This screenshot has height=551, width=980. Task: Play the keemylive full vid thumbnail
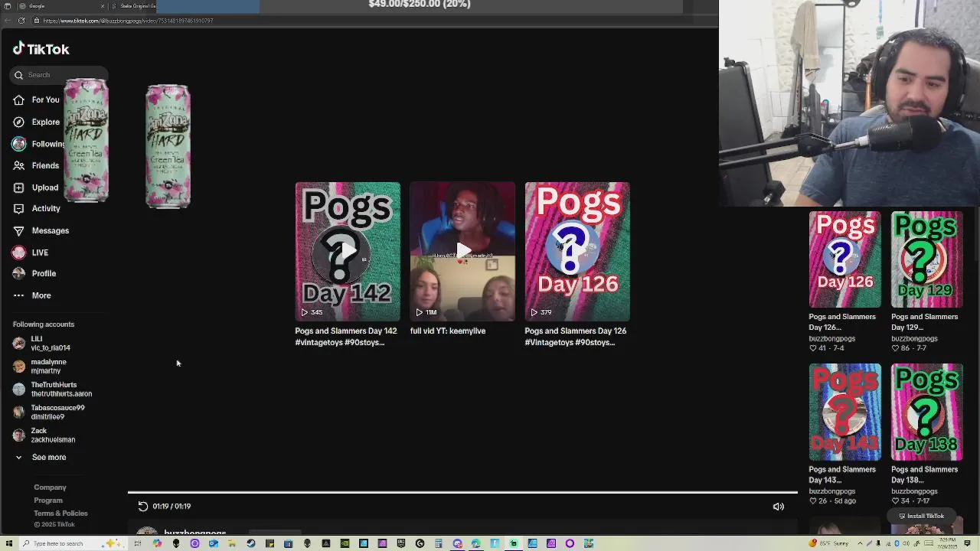point(462,251)
